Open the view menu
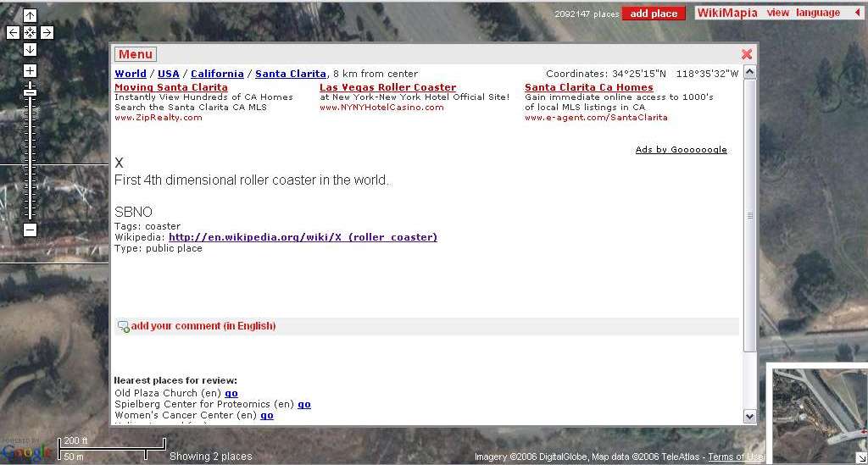Screen dimensions: 868x465 tap(778, 13)
